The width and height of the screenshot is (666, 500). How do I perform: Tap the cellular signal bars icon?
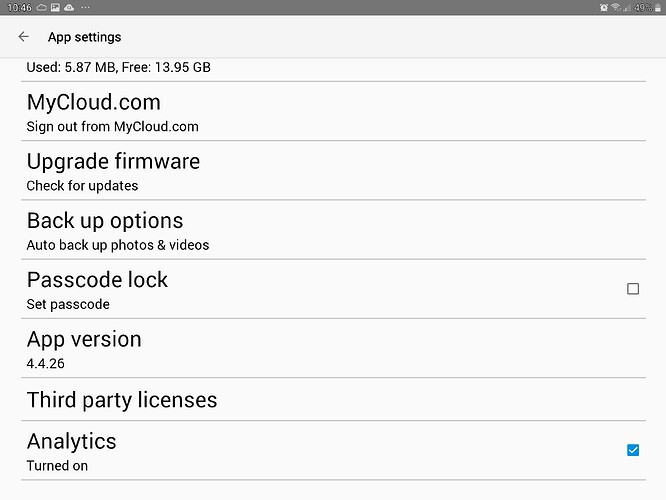(627, 7)
